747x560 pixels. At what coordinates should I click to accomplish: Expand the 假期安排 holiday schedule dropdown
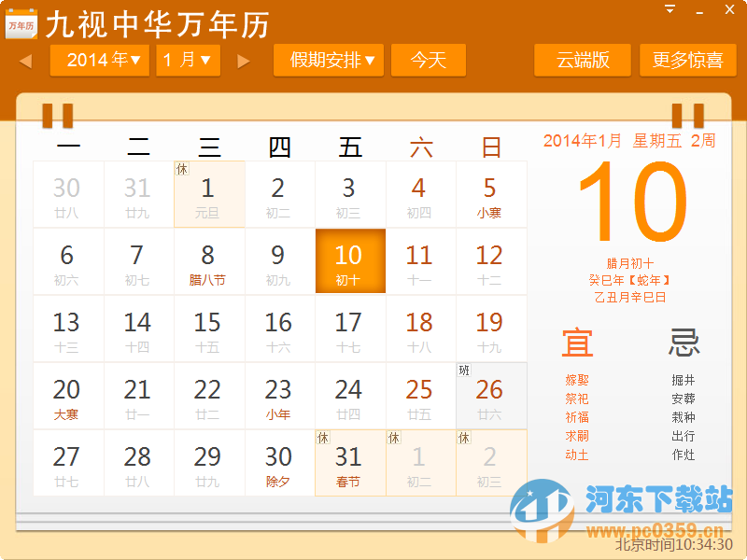(x=328, y=60)
